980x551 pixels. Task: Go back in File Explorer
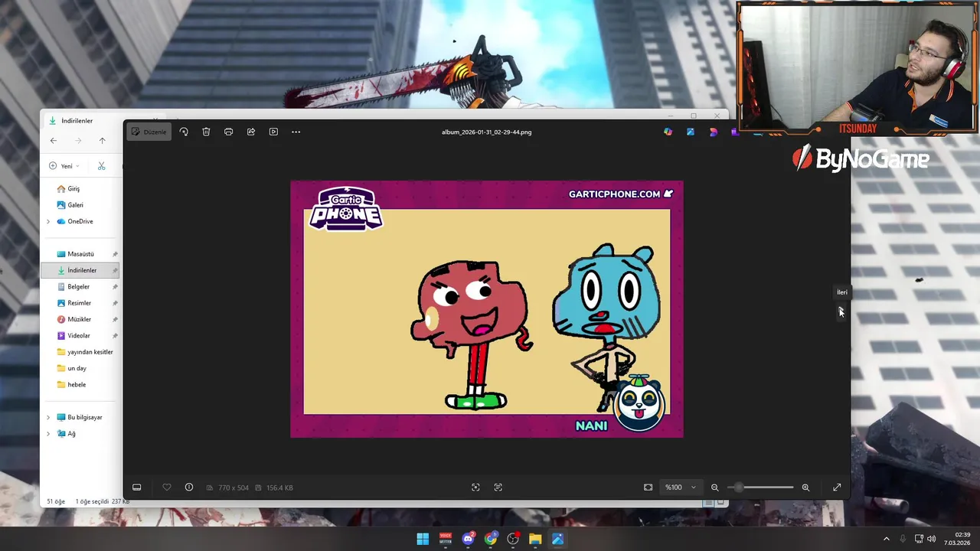53,141
